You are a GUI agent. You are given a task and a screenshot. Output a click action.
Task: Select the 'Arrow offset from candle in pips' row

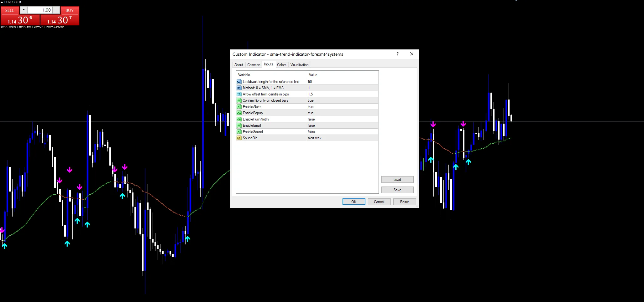click(x=307, y=94)
